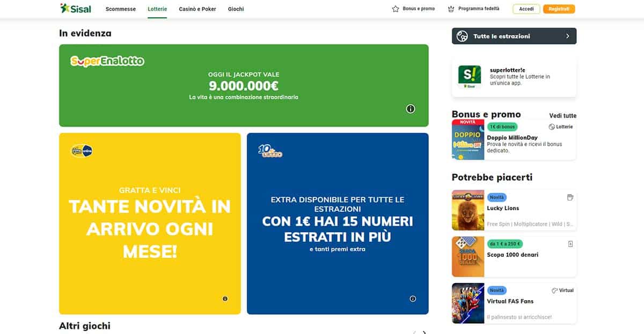Click the Scopa 1000 denari card icon
Image resolution: width=644 pixels, height=334 pixels.
[570, 244]
